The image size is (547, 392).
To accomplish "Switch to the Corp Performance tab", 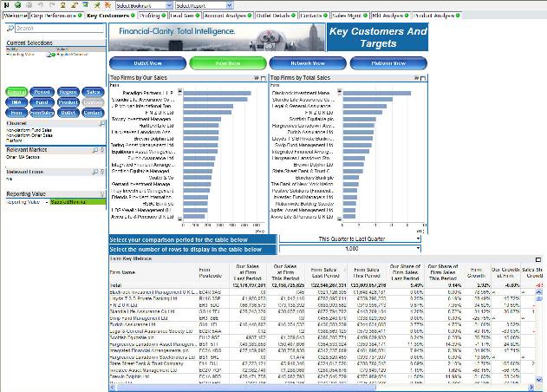I will (56, 16).
